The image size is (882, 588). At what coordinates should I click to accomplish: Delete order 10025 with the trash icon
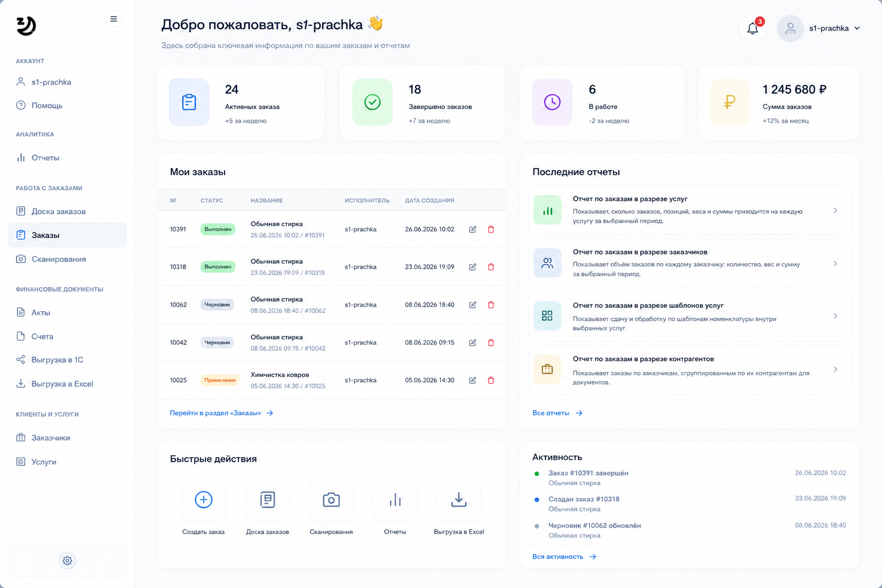[491, 380]
